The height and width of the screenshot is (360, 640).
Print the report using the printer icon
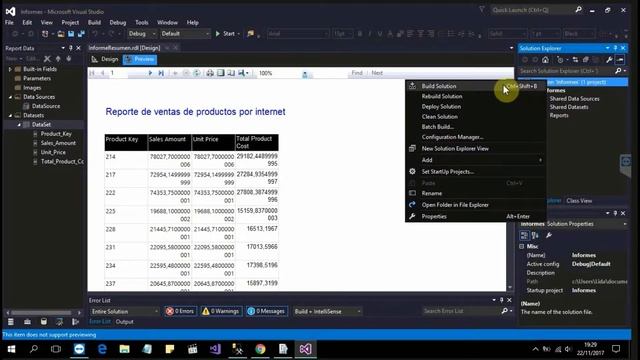coord(210,73)
